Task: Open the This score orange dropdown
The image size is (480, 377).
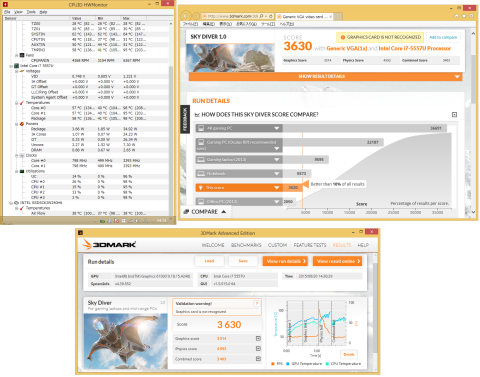Action: 239,188
